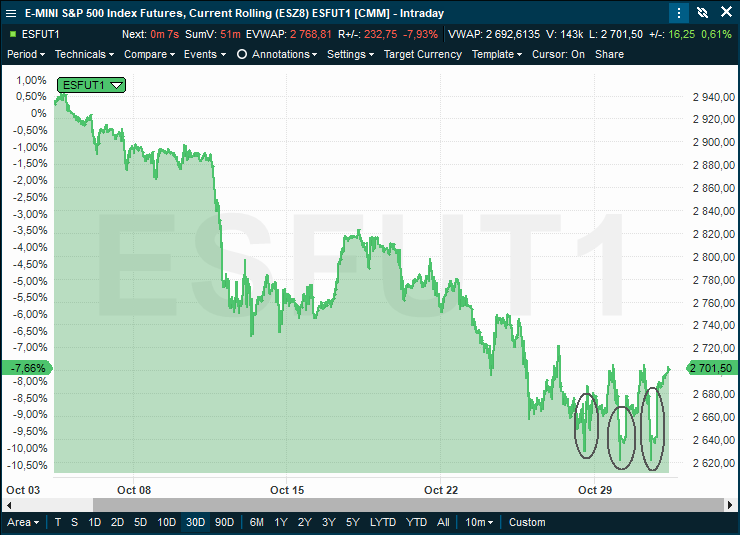Click the Oct 15 date label
The height and width of the screenshot is (535, 740).
[287, 490]
